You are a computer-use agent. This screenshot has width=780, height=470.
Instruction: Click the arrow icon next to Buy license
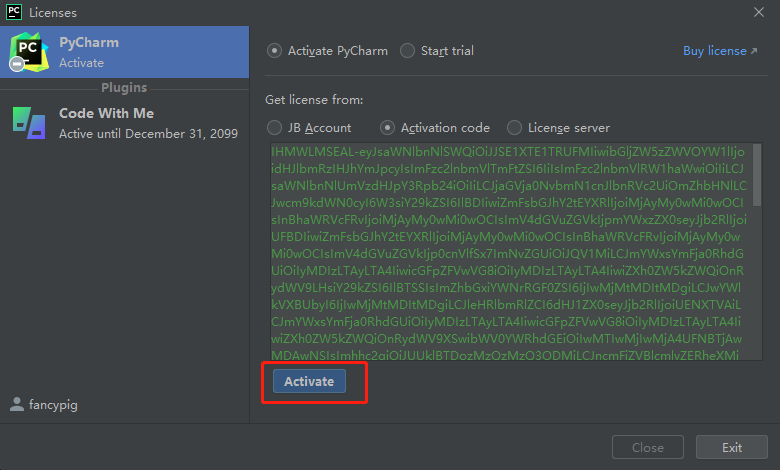(755, 51)
